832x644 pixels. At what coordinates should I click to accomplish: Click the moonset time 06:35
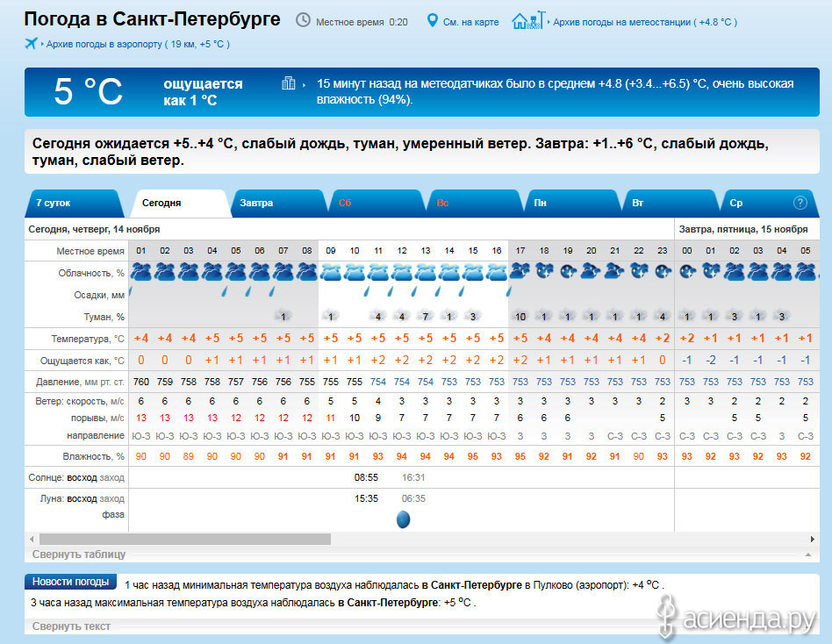(413, 498)
